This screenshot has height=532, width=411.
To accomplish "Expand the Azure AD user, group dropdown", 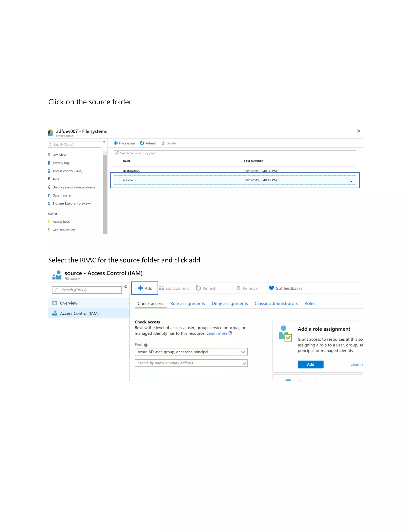I will click(x=191, y=352).
